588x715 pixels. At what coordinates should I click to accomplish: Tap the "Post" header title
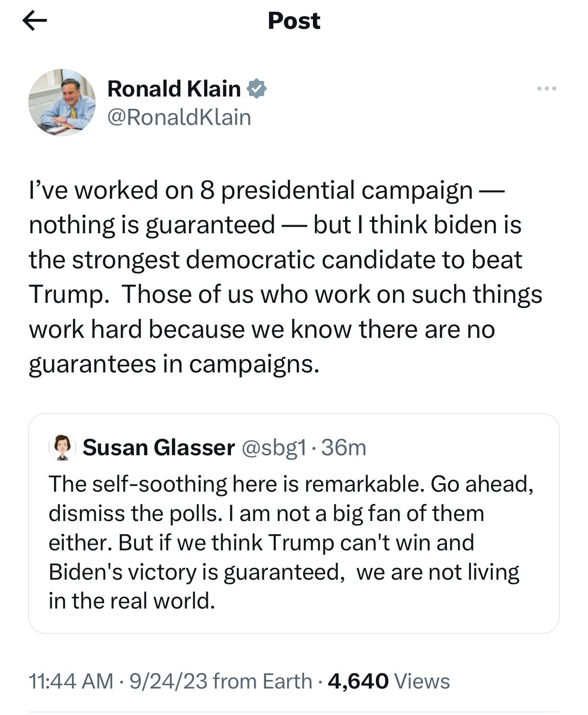coord(294,21)
